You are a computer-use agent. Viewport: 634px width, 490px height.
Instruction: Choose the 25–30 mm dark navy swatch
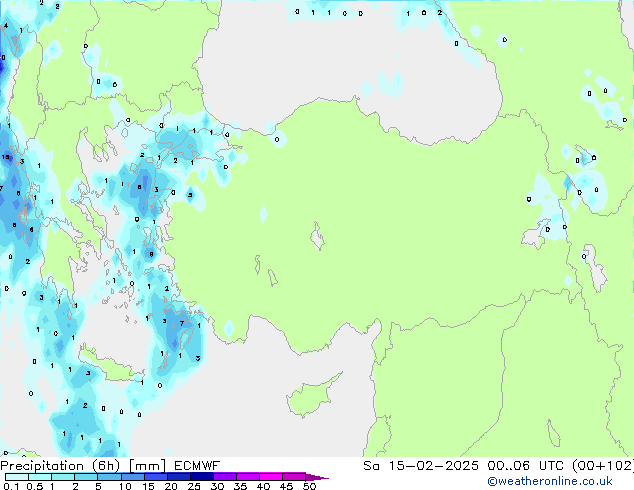(201, 477)
